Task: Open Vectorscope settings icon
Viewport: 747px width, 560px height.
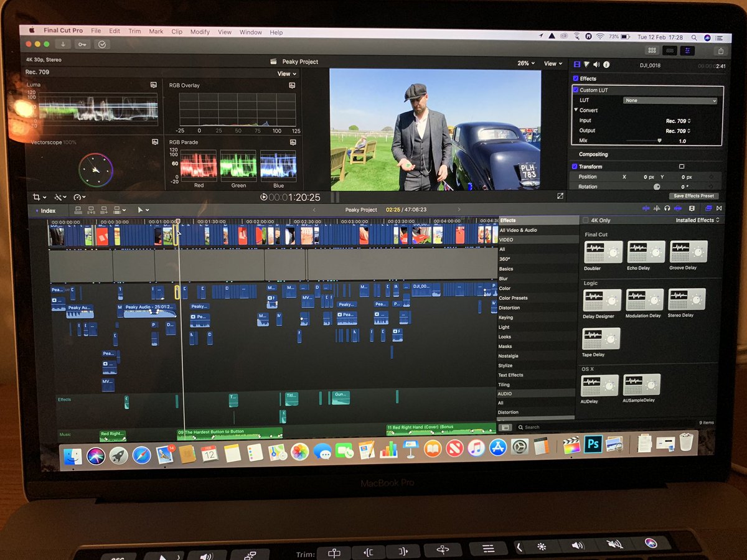Action: tap(154, 142)
